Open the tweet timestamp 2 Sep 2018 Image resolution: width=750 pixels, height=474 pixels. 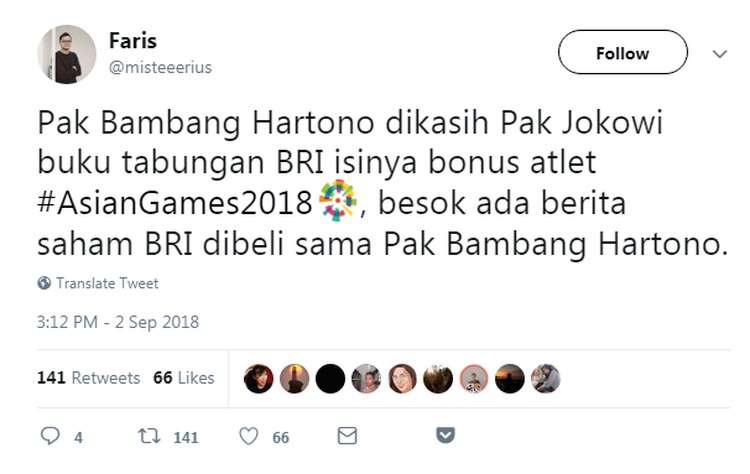click(x=118, y=322)
